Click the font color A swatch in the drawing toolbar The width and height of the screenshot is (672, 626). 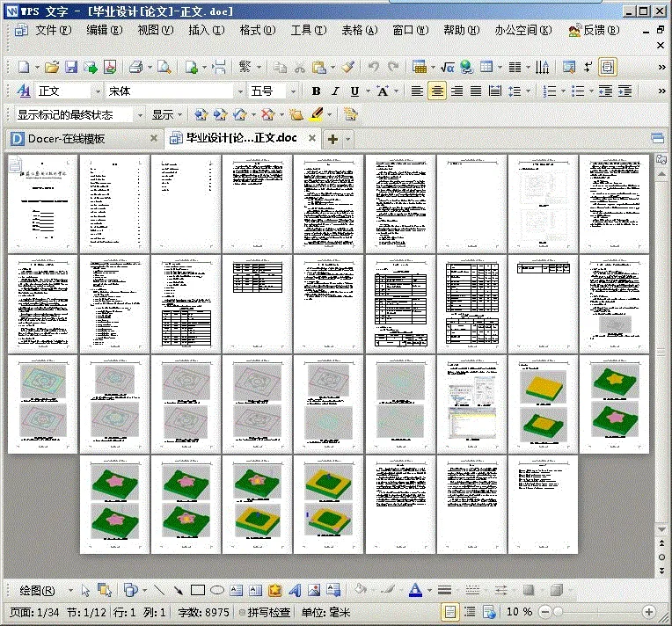[x=415, y=591]
